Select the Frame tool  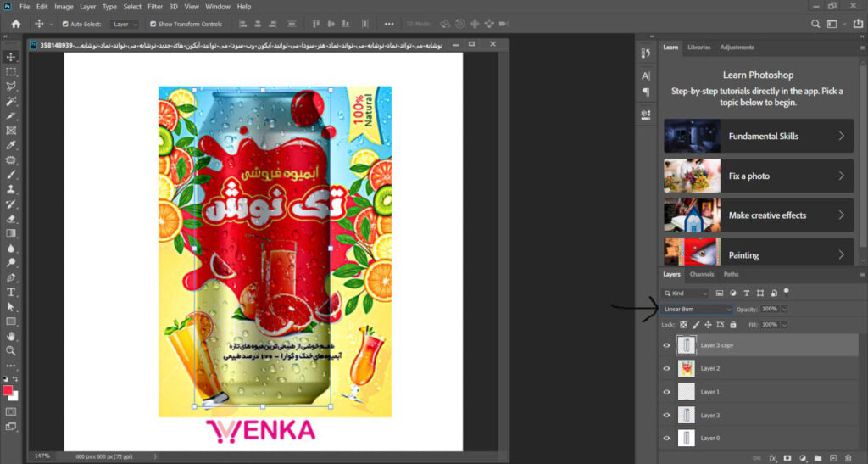pos(10,131)
